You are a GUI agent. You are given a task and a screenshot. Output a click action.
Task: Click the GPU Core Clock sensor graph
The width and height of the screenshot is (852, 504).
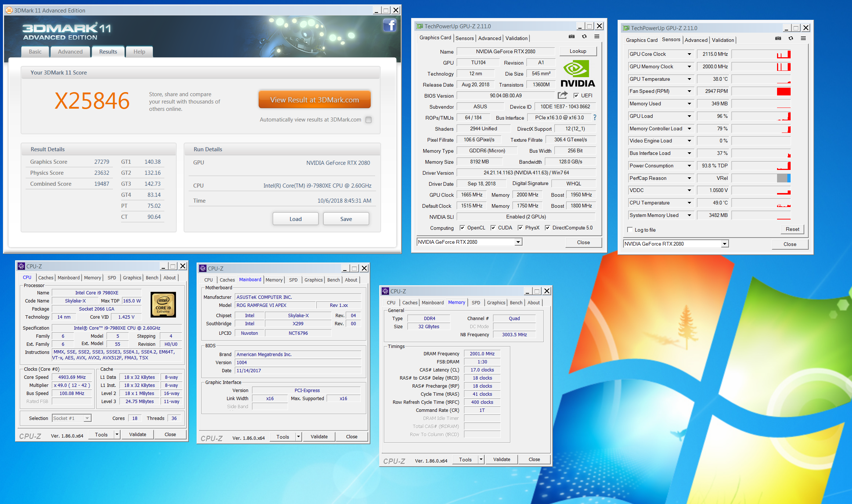tap(761, 54)
